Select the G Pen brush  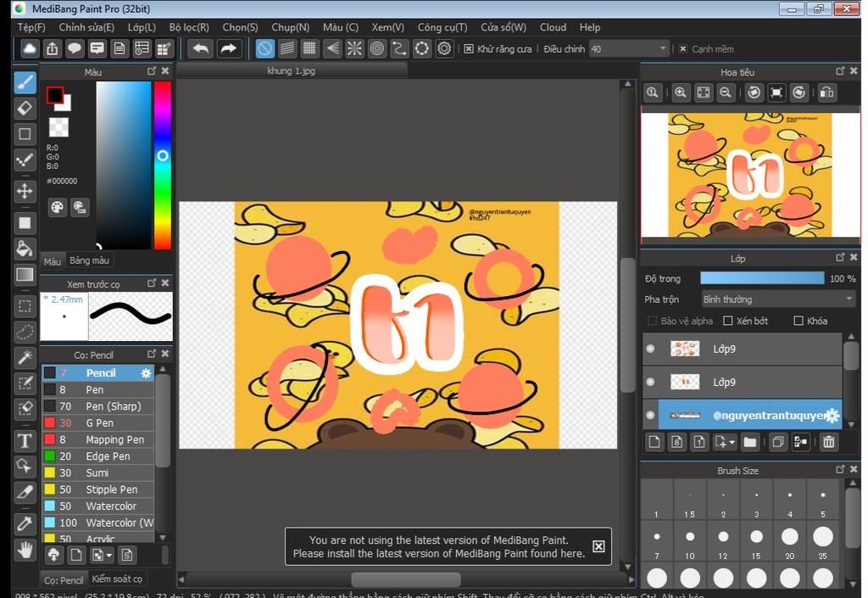98,423
